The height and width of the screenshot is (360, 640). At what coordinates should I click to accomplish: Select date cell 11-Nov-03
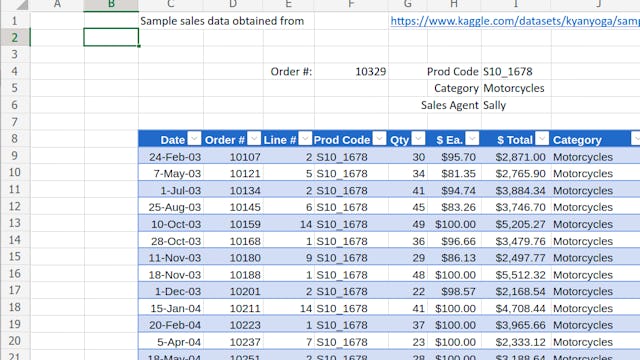click(171, 258)
